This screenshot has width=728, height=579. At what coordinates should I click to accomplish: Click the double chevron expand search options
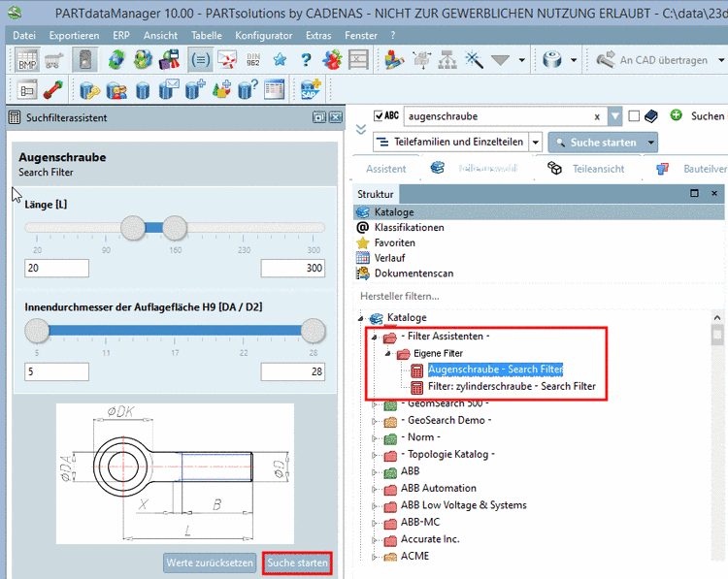coord(361,129)
